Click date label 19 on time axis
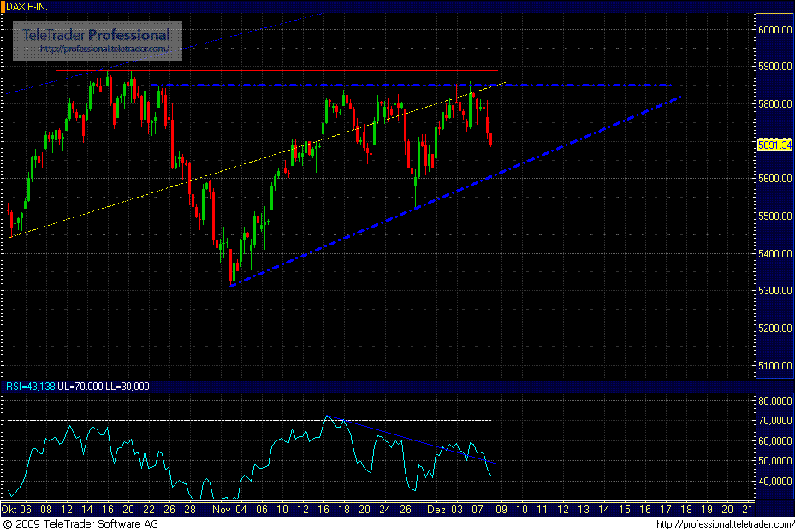Viewport: 795px width, 532px height. 707,510
